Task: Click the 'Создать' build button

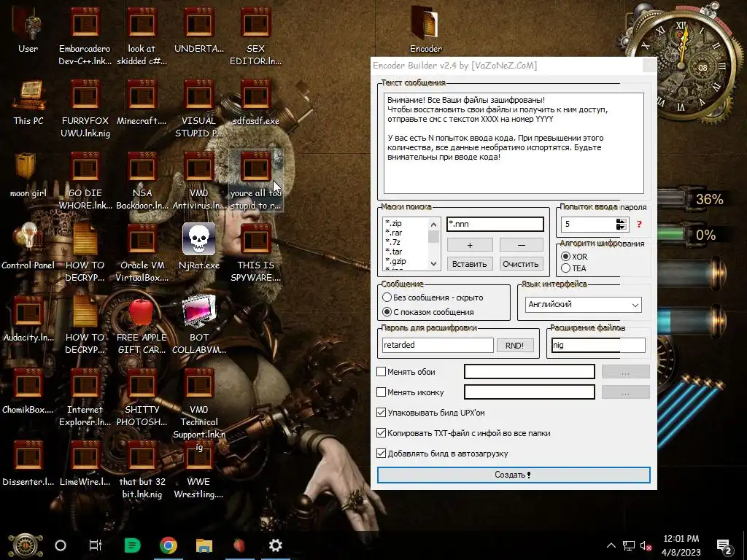Action: pyautogui.click(x=514, y=475)
